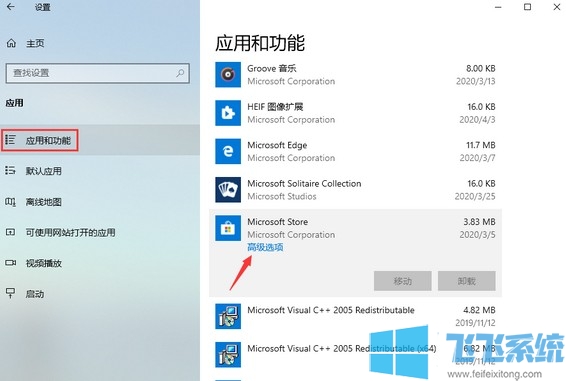This screenshot has height=381, width=566.
Task: Click the 主页 home label
Action: point(35,43)
